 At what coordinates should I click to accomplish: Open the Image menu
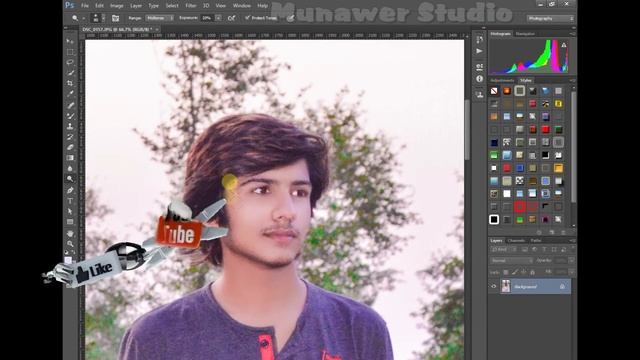click(x=117, y=6)
